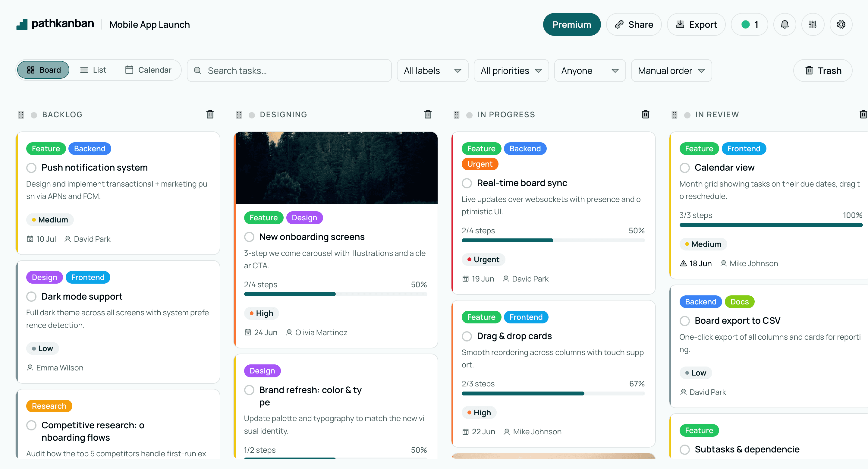This screenshot has height=469, width=868.
Task: Click the Premium button
Action: point(572,25)
